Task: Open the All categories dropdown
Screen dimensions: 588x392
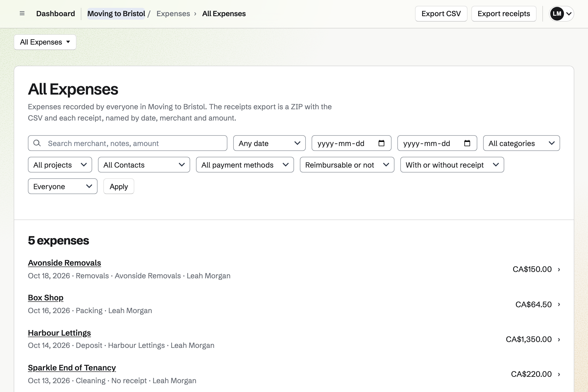Action: [521, 143]
